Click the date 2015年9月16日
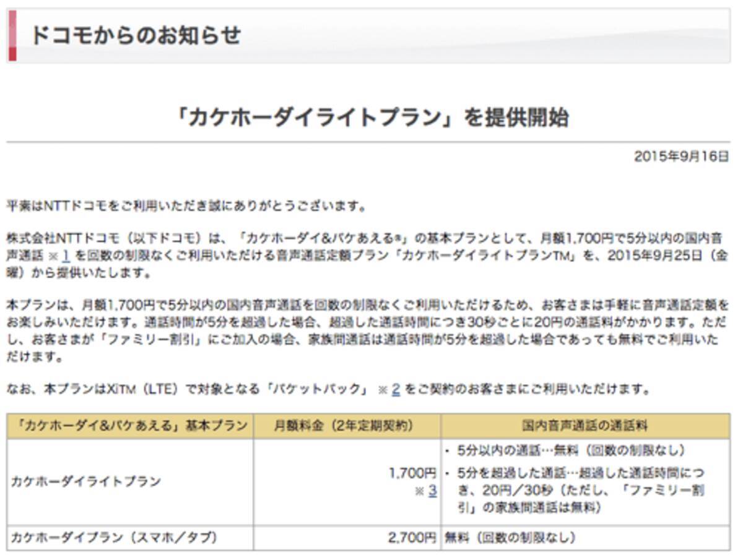Image resolution: width=743 pixels, height=560 pixels. 682,157
